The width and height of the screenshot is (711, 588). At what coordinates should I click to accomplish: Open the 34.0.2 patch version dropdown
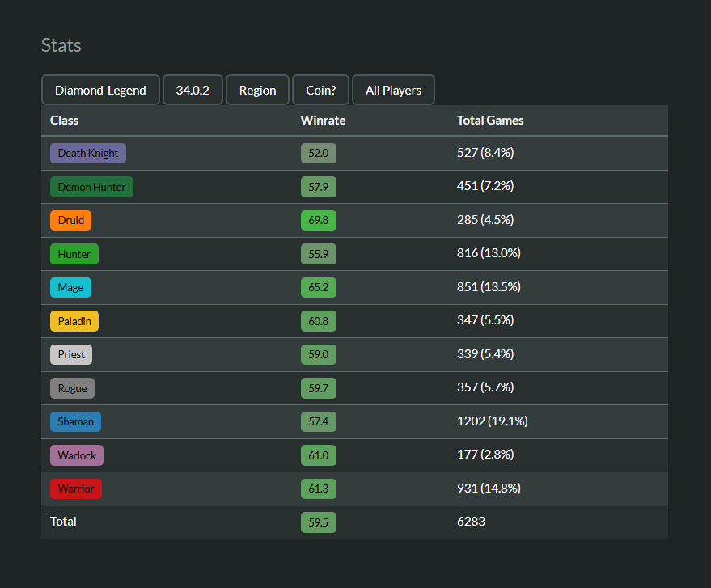tap(193, 90)
